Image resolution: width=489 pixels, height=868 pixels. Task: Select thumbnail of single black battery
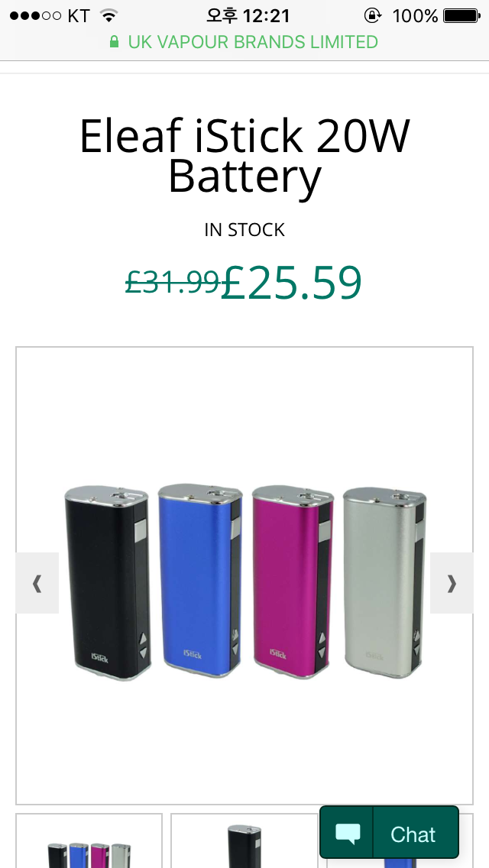pos(244,840)
